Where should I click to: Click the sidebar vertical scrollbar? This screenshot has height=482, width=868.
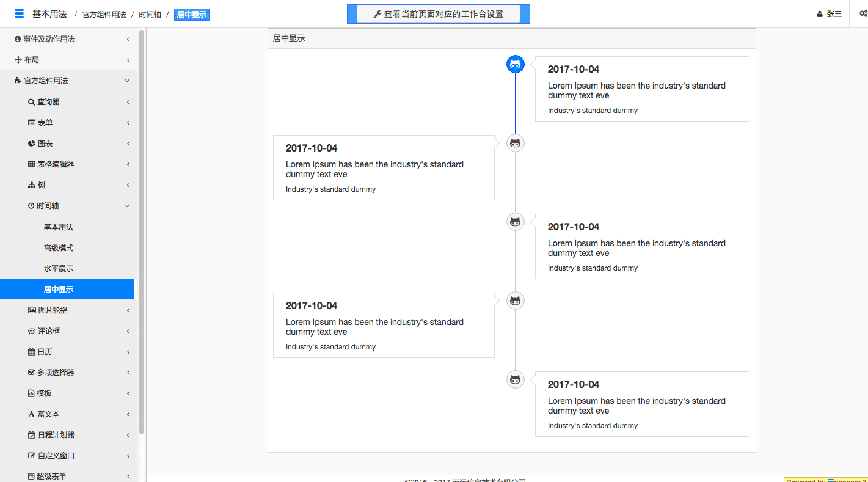point(142,232)
